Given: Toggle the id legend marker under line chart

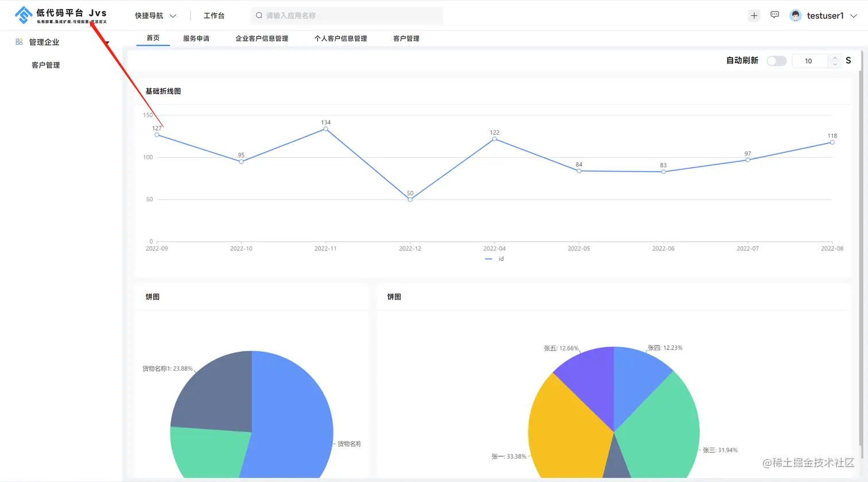Looking at the screenshot, I should pyautogui.click(x=489, y=259).
